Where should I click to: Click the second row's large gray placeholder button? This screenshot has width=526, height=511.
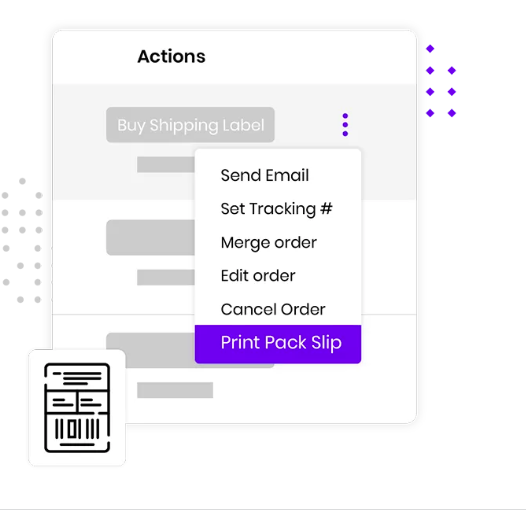(150, 238)
